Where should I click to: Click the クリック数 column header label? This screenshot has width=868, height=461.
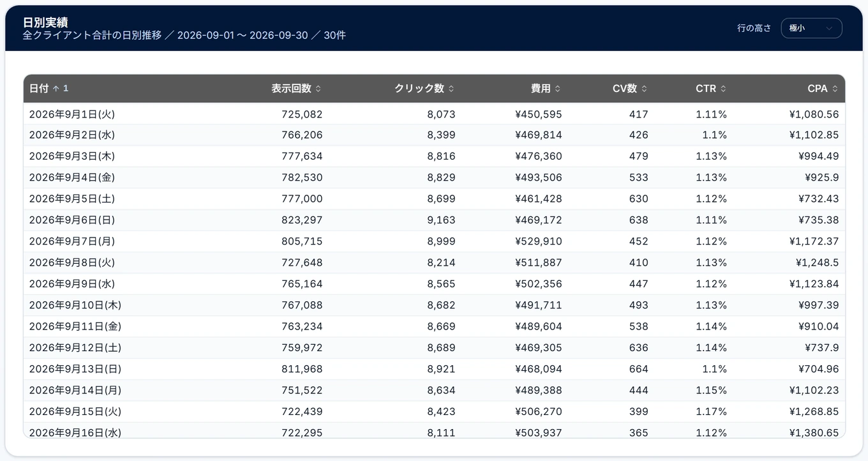point(419,89)
